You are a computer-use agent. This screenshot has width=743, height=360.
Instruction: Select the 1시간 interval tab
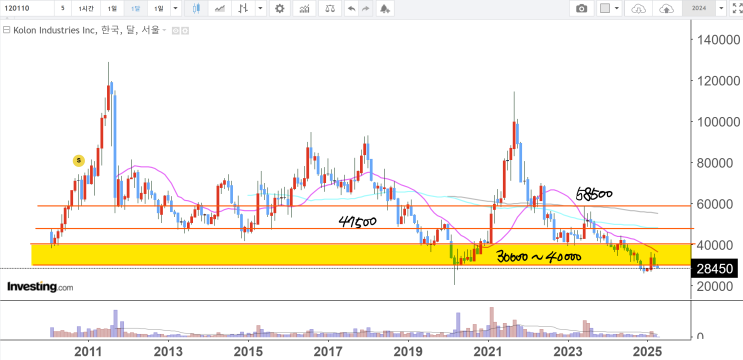86,9
